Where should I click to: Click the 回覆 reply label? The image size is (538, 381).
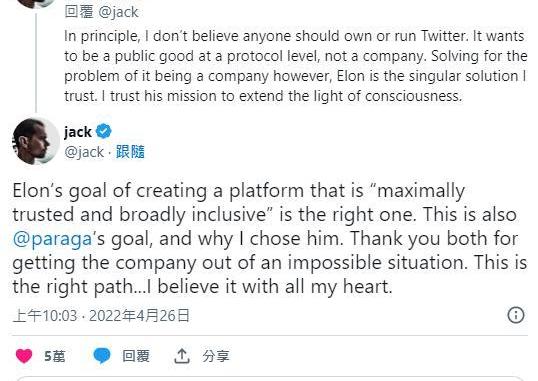136,356
